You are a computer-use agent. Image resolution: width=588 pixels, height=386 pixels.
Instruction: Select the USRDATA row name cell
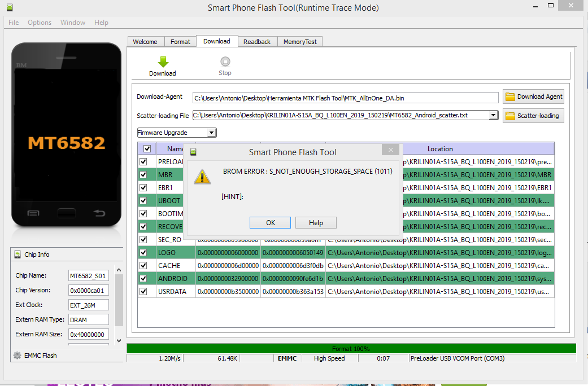(x=176, y=292)
